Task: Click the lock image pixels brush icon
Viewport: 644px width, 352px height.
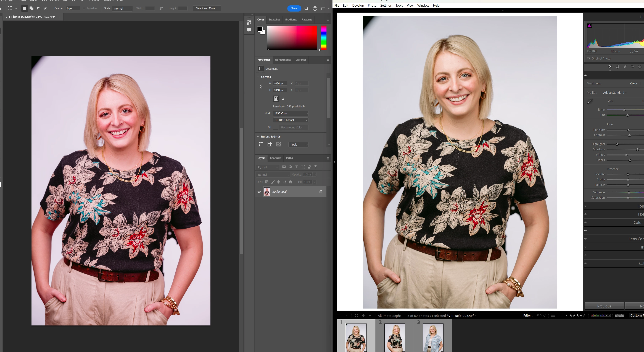Action: [x=273, y=182]
